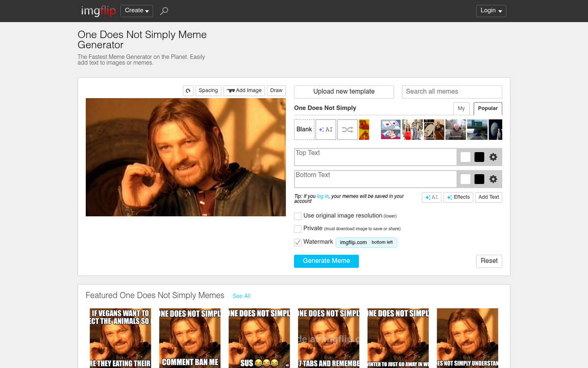Uncheck the Watermark option
Screen dimensions: 588x368
pyautogui.click(x=297, y=242)
